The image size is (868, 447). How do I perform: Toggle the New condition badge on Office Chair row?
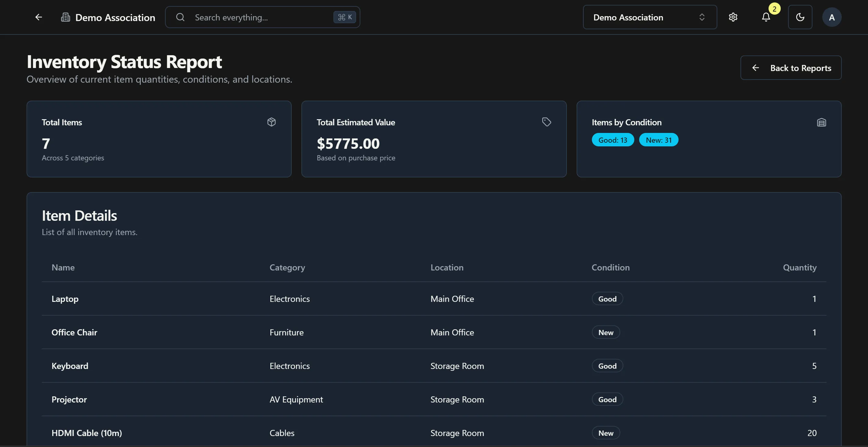(x=606, y=332)
